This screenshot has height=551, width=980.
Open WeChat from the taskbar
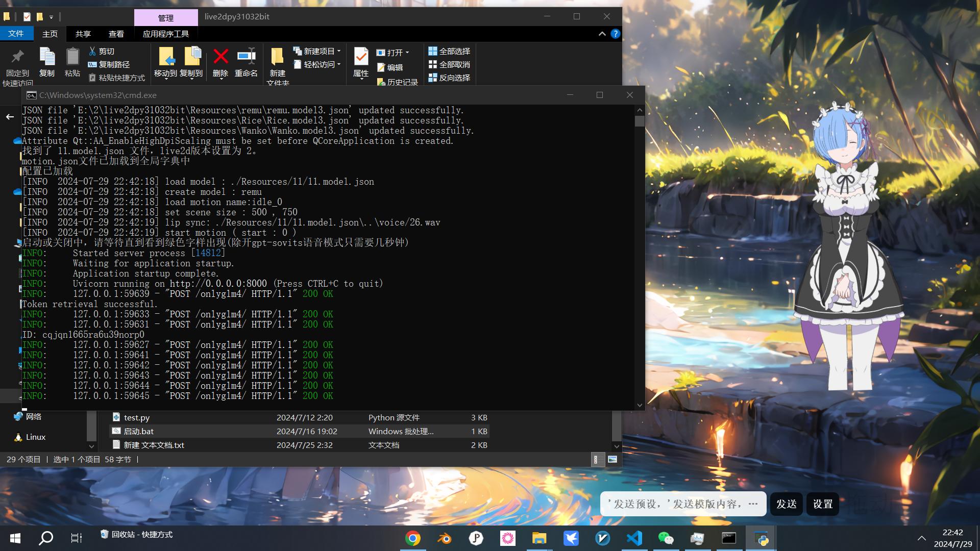click(x=666, y=538)
